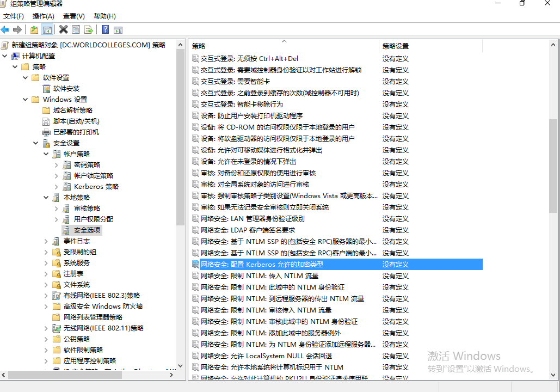Open the properties toolbar icon
Image resolution: width=560 pixels, height=392 pixels.
[76, 29]
